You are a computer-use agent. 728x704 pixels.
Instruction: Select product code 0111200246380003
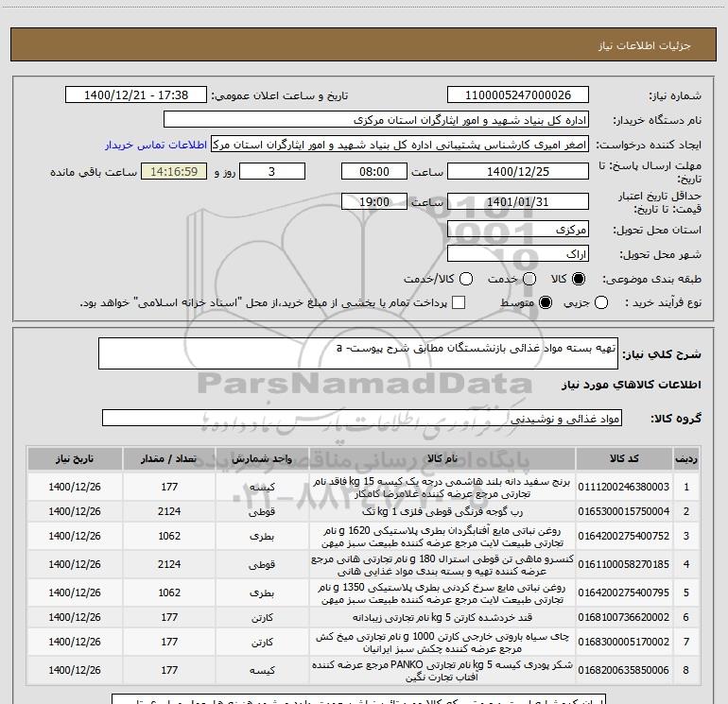click(624, 487)
